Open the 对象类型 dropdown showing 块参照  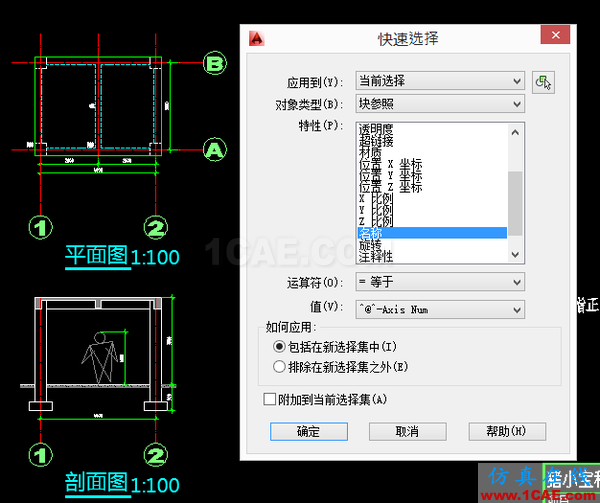[440, 104]
